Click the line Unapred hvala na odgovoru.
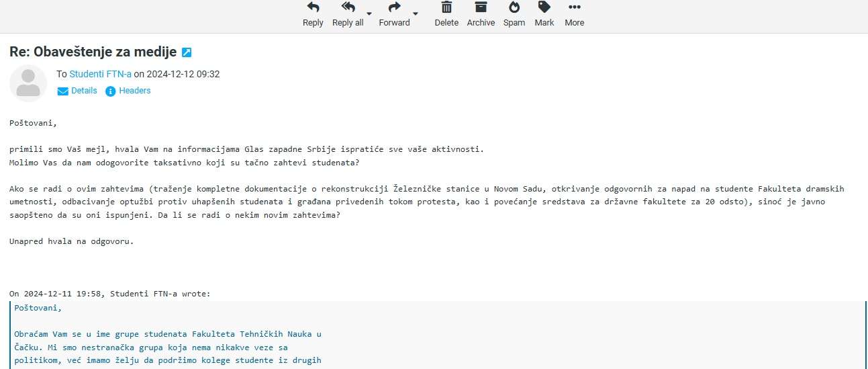The width and height of the screenshot is (868, 369). click(72, 241)
